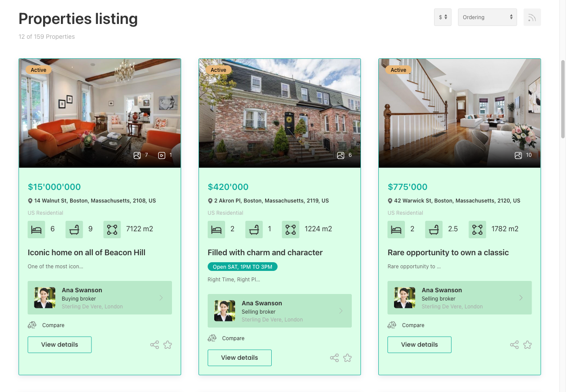
Task: Click the area size icon showing 7122 m2
Action: tap(112, 229)
